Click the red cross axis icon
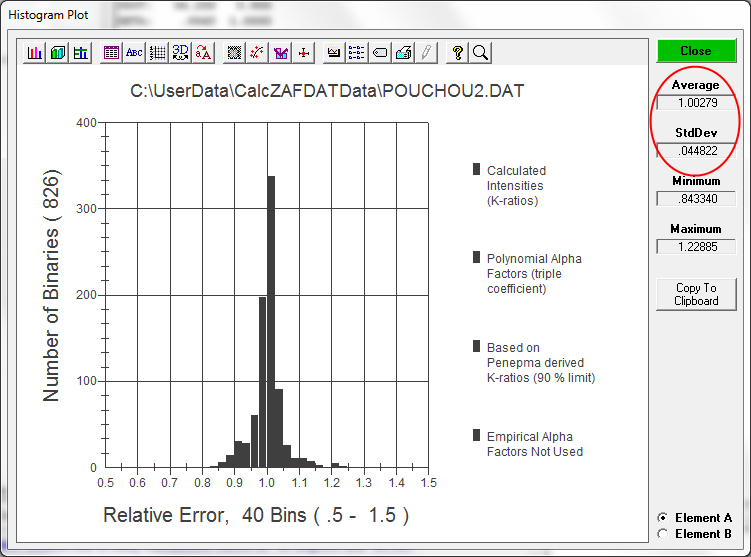 tap(304, 52)
